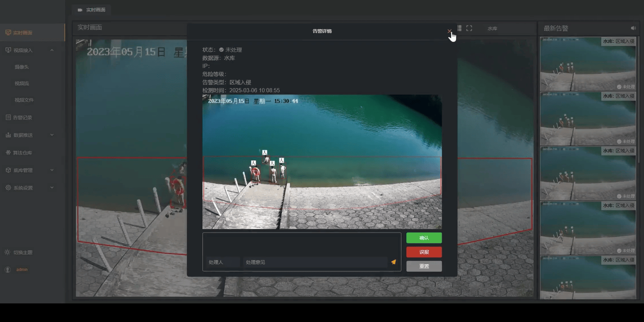Open 实时画面 via the sidebar monitor icon
This screenshot has height=322, width=644.
point(7,32)
